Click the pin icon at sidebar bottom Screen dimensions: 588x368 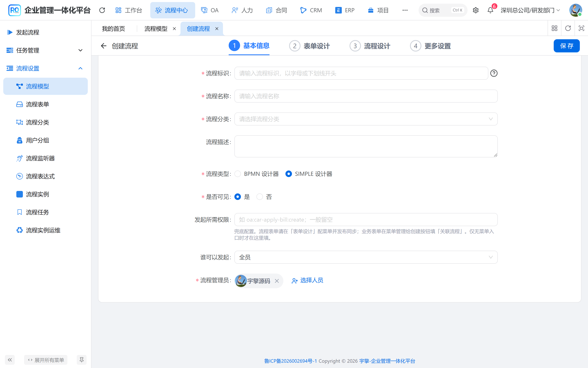point(82,360)
